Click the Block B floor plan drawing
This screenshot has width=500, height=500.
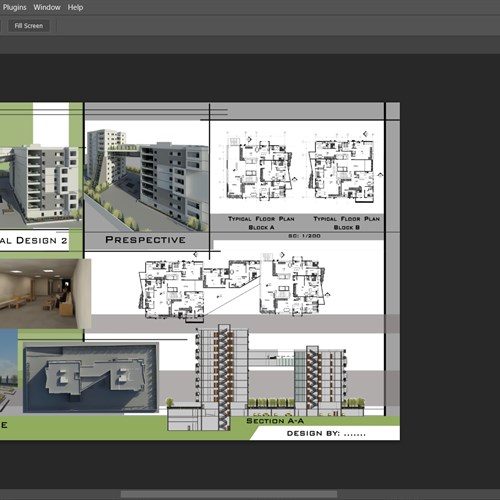point(344,167)
